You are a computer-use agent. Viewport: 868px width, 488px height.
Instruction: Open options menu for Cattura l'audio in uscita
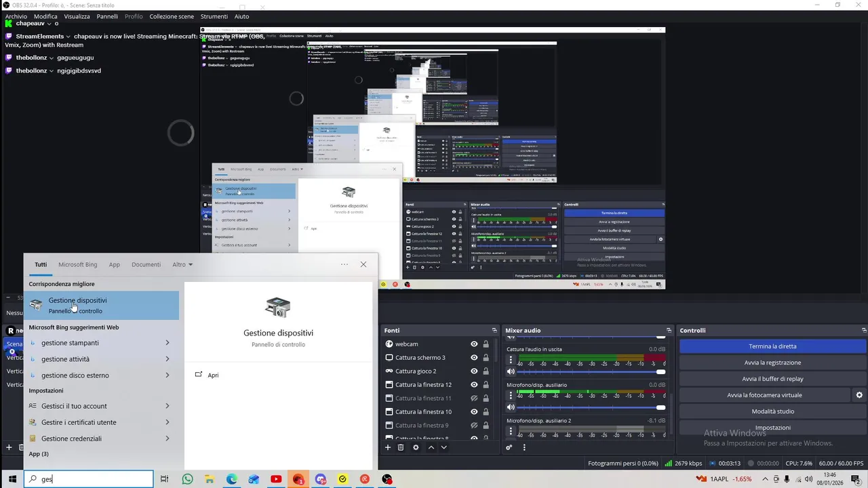511,359
